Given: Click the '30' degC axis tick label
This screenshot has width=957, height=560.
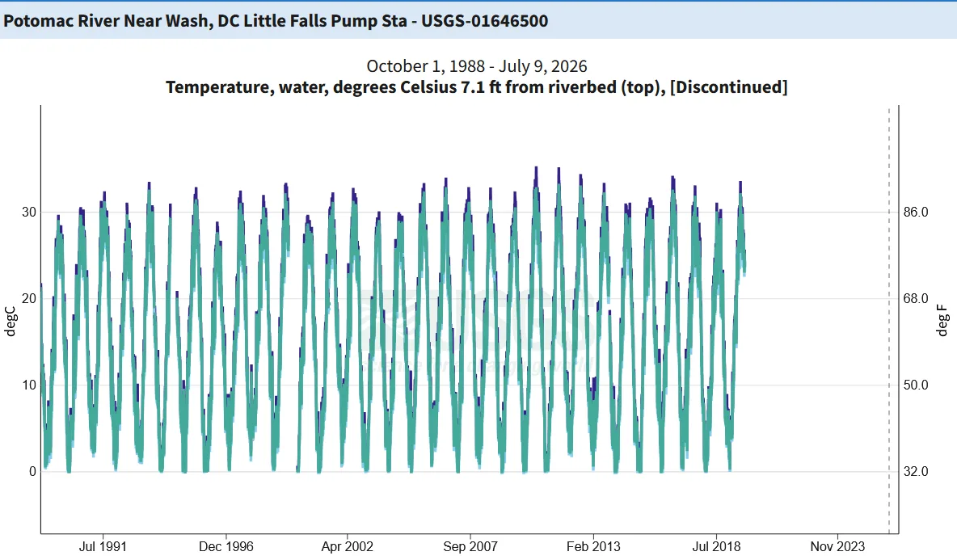Looking at the screenshot, I should pyautogui.click(x=28, y=213).
